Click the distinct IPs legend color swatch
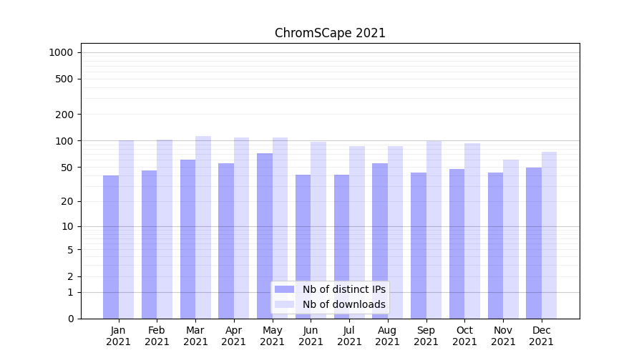 [x=284, y=289]
